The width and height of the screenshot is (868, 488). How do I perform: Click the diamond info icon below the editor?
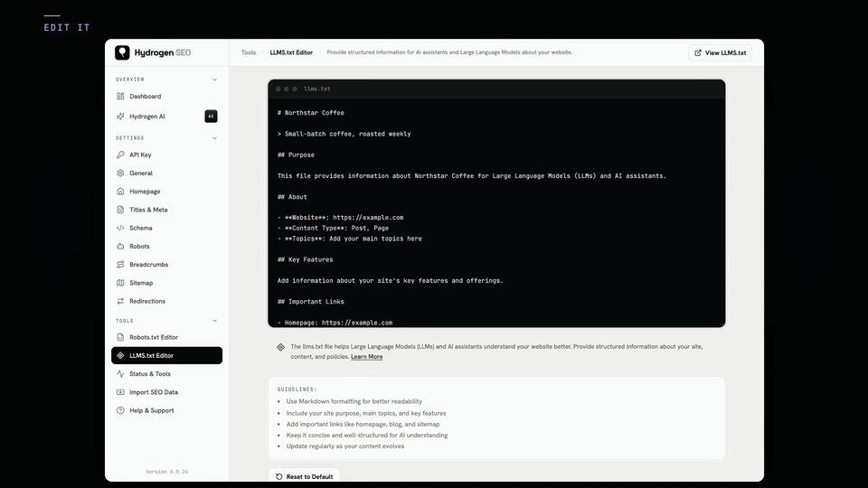pos(280,347)
